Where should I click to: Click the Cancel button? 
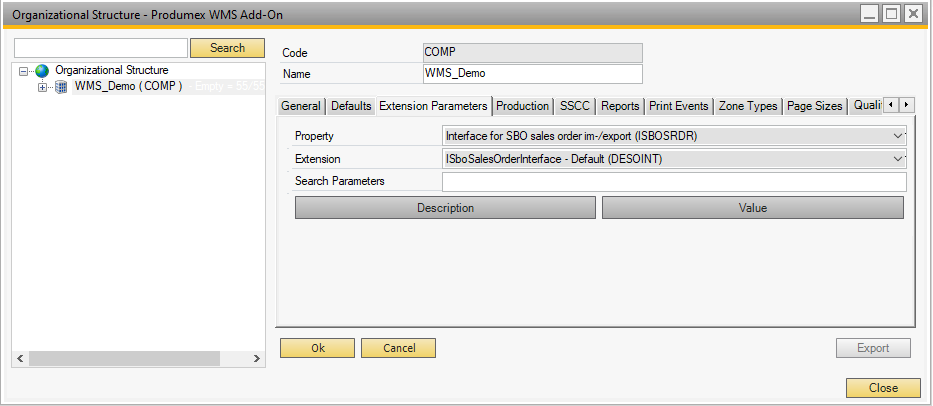coord(398,348)
